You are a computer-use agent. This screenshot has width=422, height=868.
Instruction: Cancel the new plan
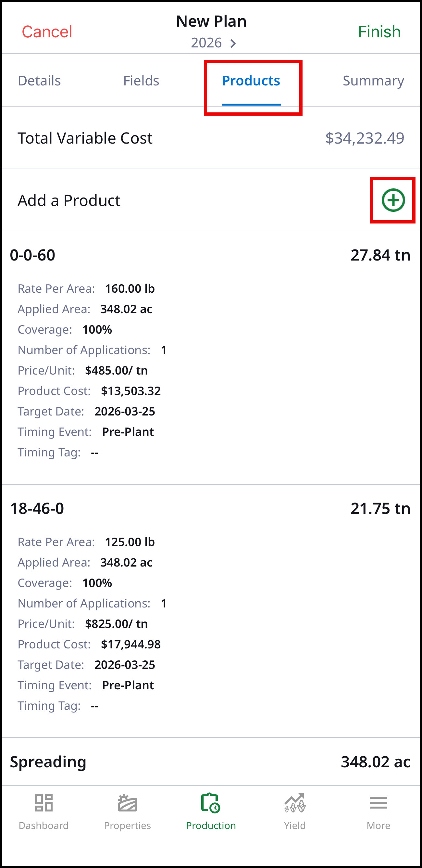coord(47,32)
